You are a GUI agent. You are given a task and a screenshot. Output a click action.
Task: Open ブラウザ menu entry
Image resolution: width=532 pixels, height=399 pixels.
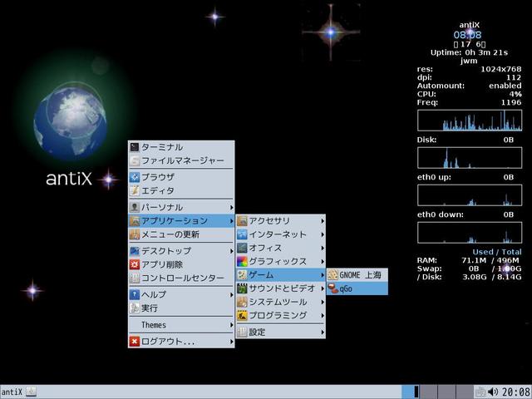click(181, 177)
